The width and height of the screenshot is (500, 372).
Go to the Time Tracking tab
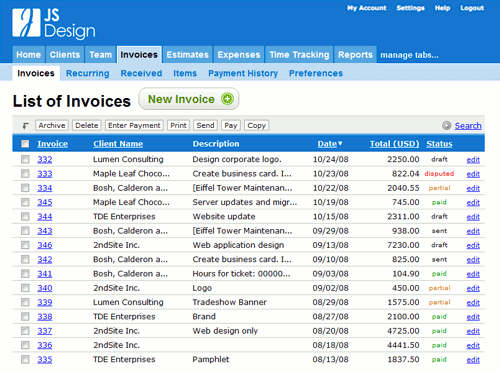299,55
